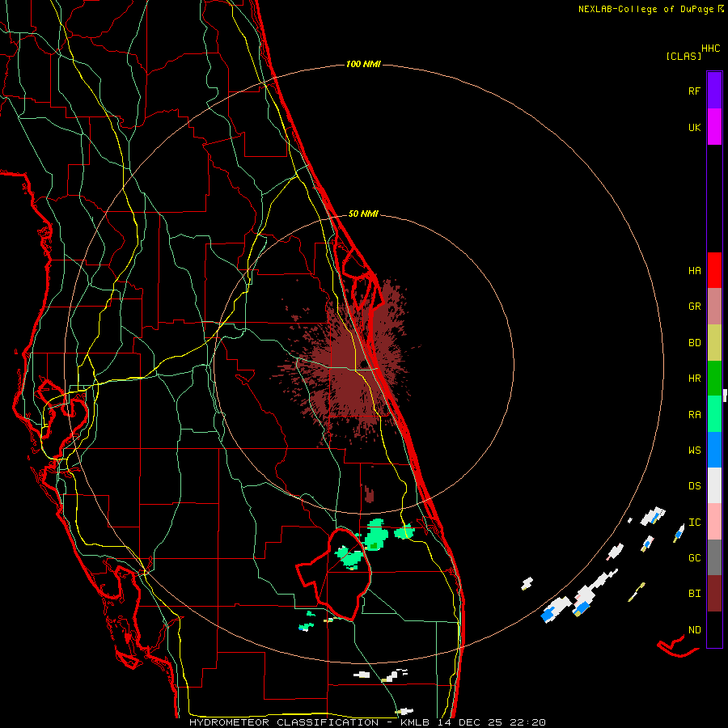Click the "IC" legend label
The image size is (728, 728).
pos(694,523)
